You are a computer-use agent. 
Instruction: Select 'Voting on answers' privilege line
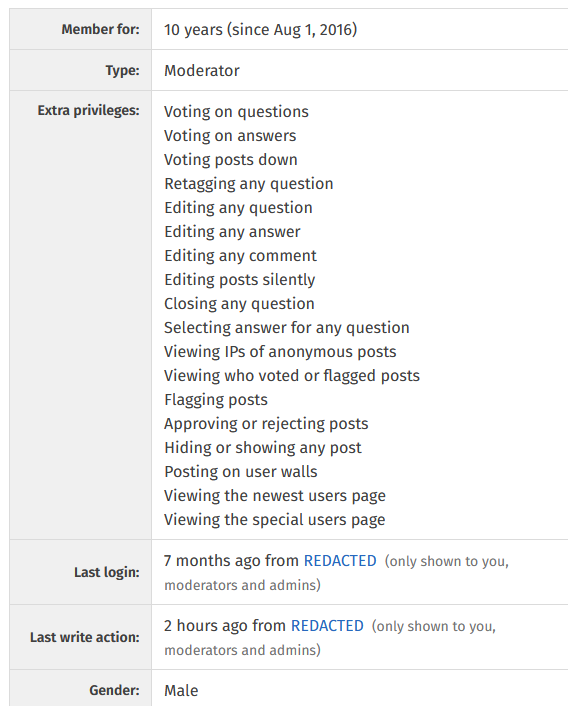[x=230, y=136]
